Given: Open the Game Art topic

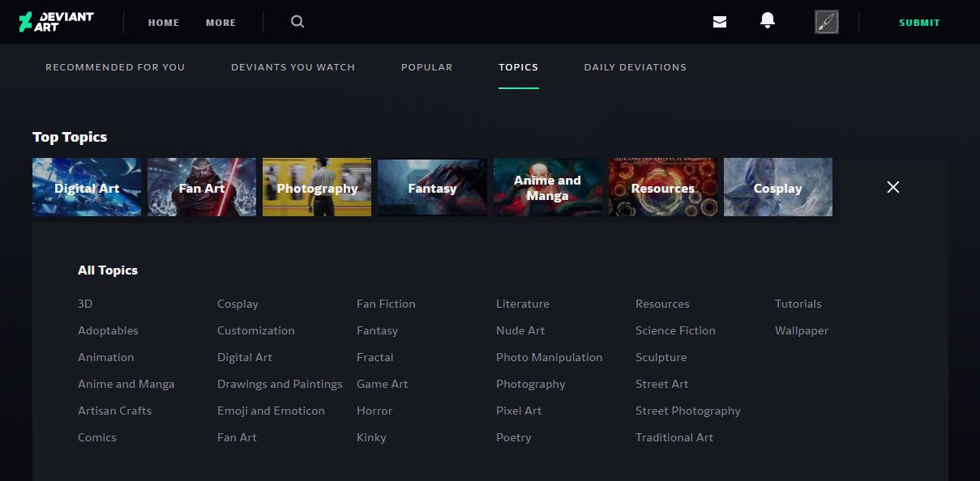Looking at the screenshot, I should click(383, 384).
